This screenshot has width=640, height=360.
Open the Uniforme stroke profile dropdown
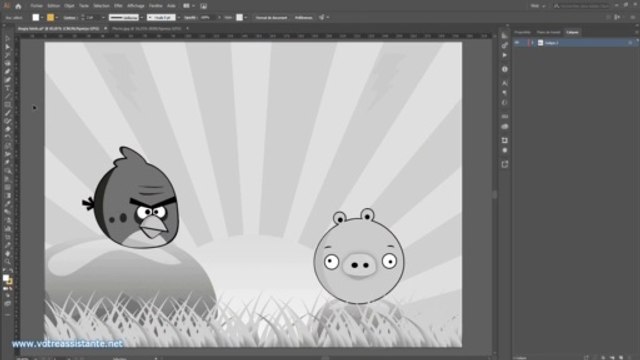[x=141, y=18]
